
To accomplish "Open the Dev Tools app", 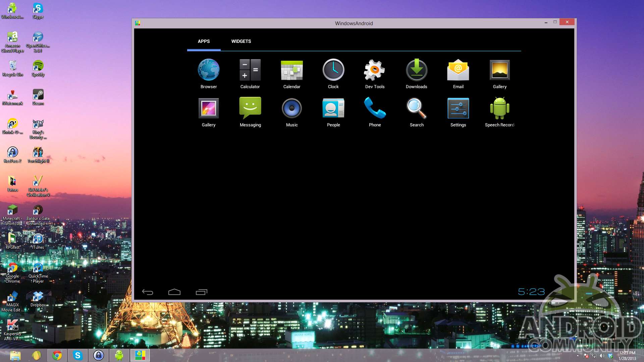I will pyautogui.click(x=375, y=70).
